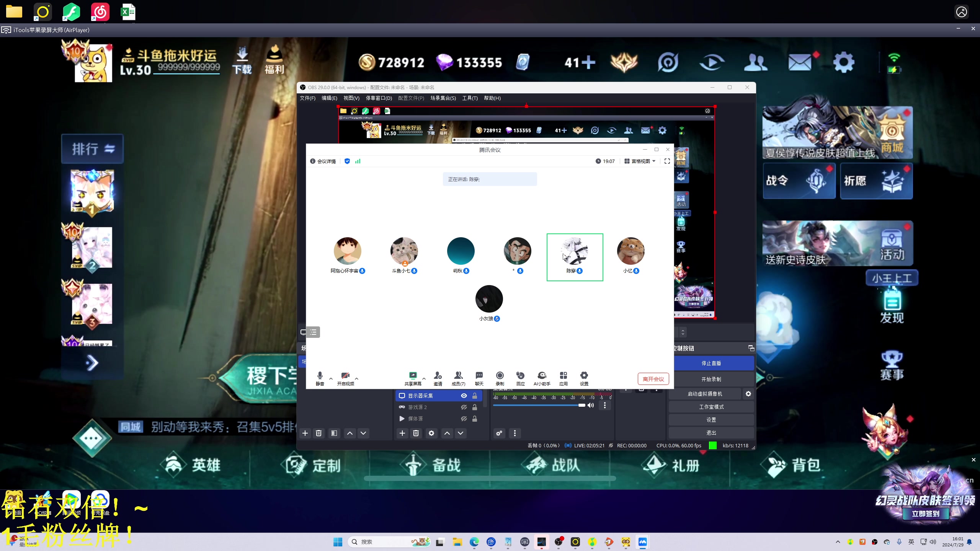Image resolution: width=980 pixels, height=551 pixels.
Task: Expand camera options arrow beside 开启视频
Action: [356, 378]
